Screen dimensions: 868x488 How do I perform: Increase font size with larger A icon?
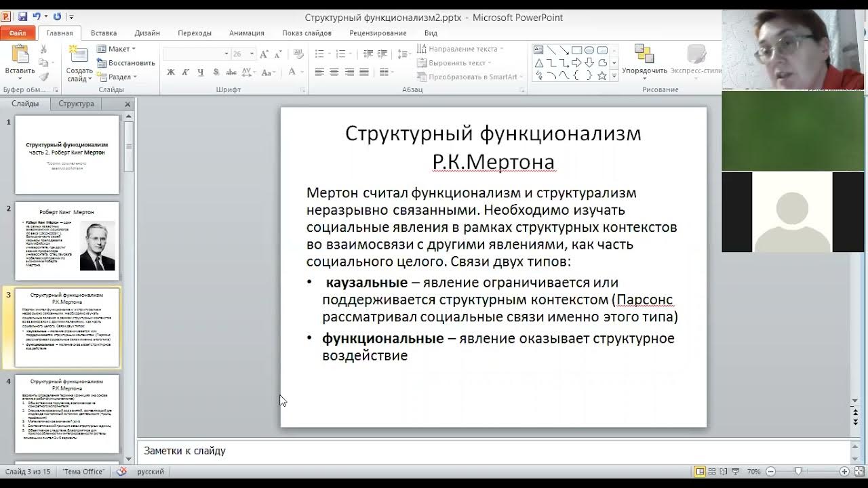pyautogui.click(x=264, y=54)
